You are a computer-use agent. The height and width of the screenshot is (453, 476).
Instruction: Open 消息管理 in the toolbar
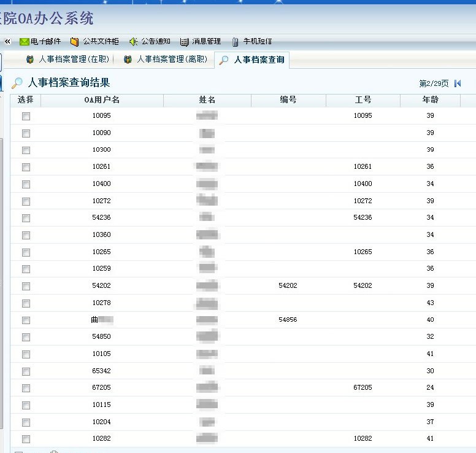coord(201,41)
